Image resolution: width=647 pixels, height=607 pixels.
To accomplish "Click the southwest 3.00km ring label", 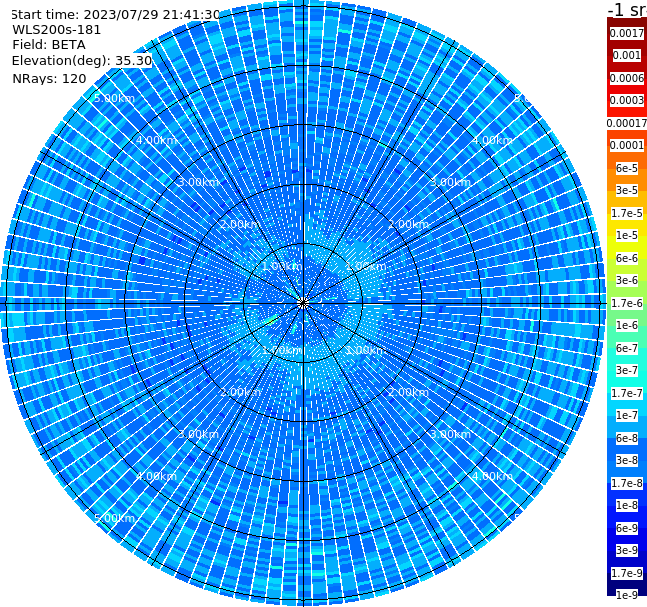I will pyautogui.click(x=198, y=434).
